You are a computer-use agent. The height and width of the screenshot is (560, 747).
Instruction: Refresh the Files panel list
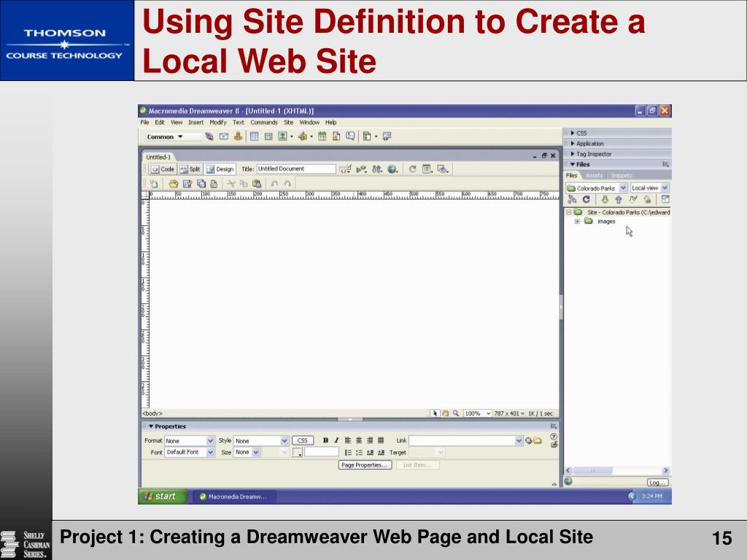coord(587,200)
